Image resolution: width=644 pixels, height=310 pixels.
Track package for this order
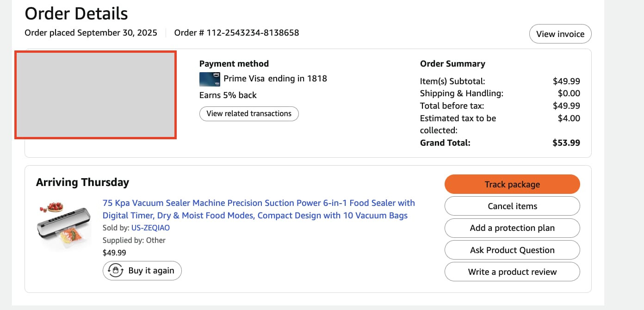click(512, 184)
